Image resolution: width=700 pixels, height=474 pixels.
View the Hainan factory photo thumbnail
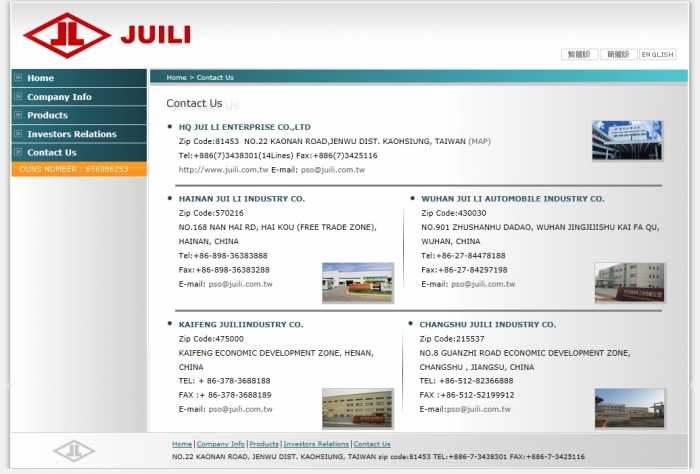click(x=358, y=283)
